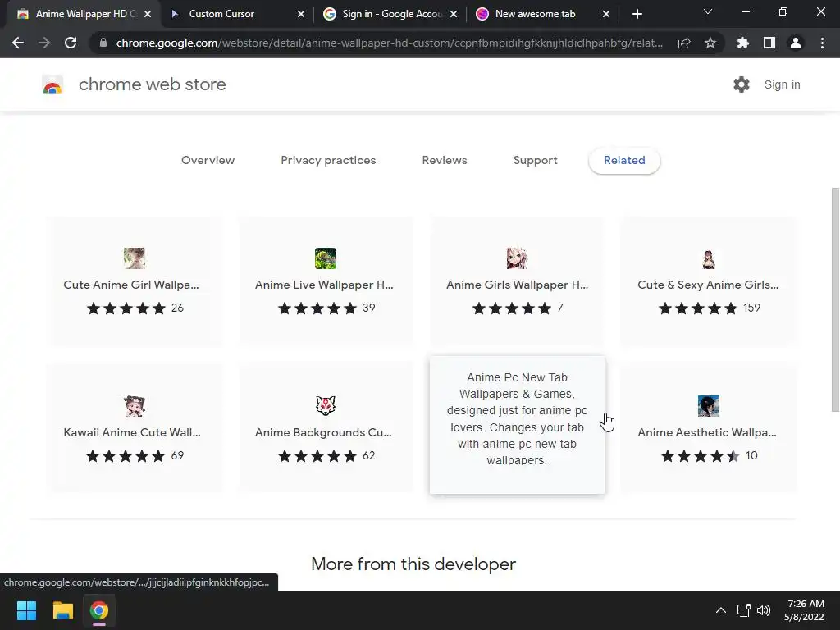Switch to the Overview tab

208,160
